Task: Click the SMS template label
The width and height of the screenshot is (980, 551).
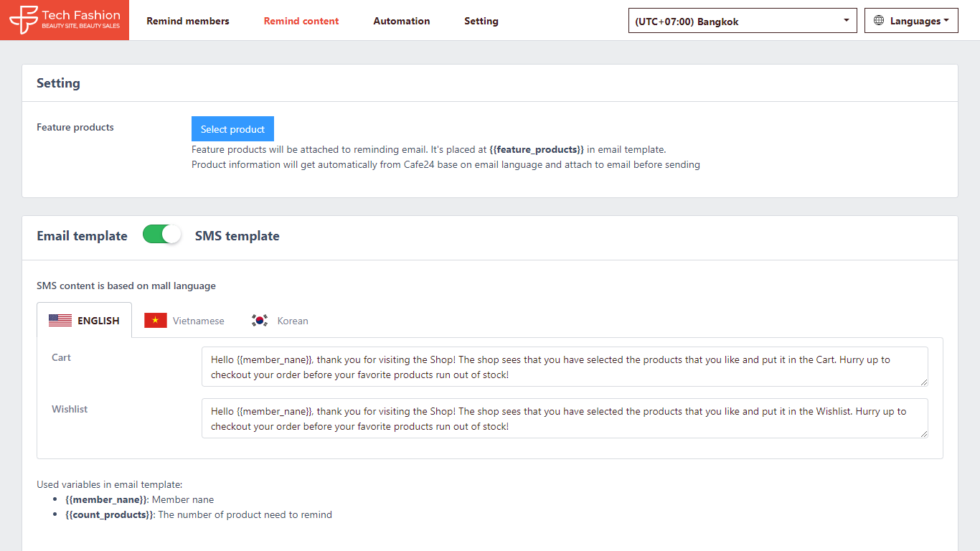Action: pyautogui.click(x=237, y=236)
